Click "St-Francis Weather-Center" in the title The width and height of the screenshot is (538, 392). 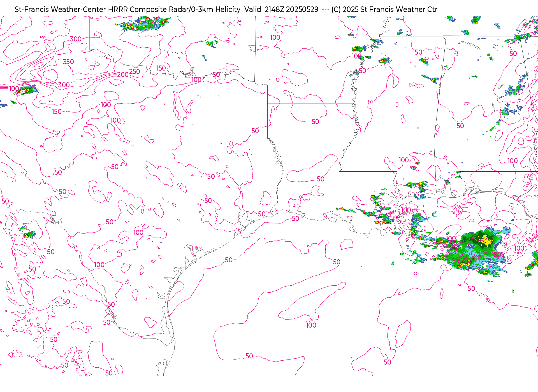60,10
